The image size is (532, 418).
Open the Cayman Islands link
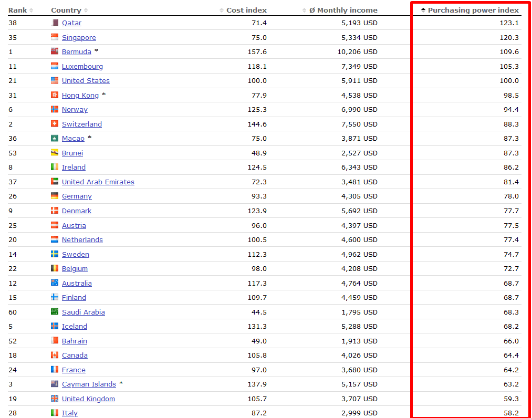click(x=89, y=384)
